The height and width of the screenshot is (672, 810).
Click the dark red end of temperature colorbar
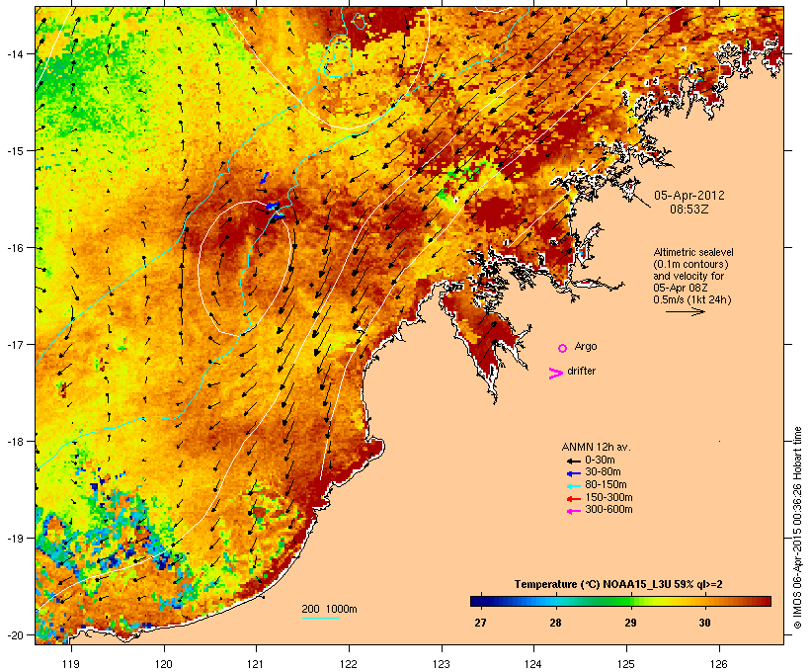tap(764, 601)
